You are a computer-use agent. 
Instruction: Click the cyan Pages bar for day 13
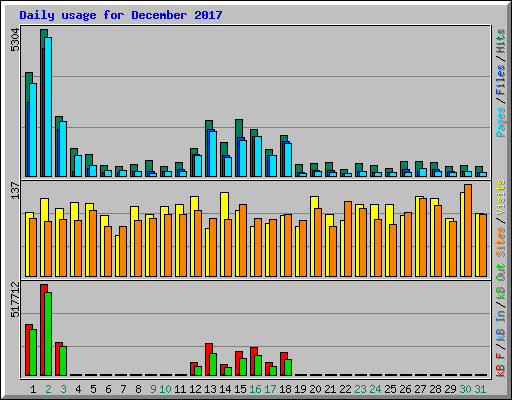tap(213, 154)
